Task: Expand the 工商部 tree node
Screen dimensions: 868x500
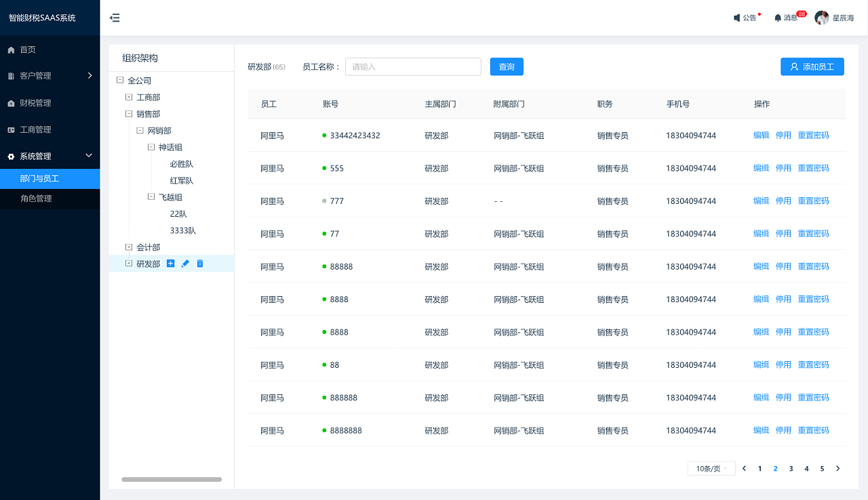Action: pyautogui.click(x=129, y=98)
